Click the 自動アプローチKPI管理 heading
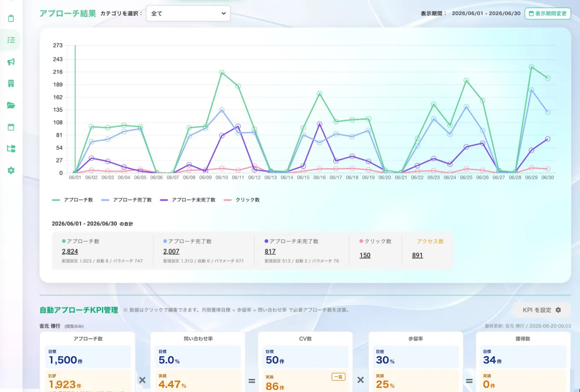Viewport: 580px width, 392px height. point(79,310)
